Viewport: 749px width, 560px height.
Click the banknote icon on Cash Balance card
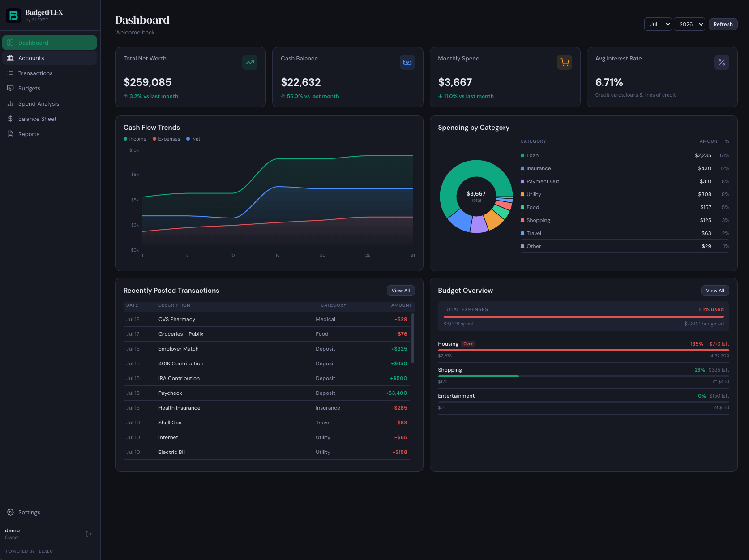(407, 62)
